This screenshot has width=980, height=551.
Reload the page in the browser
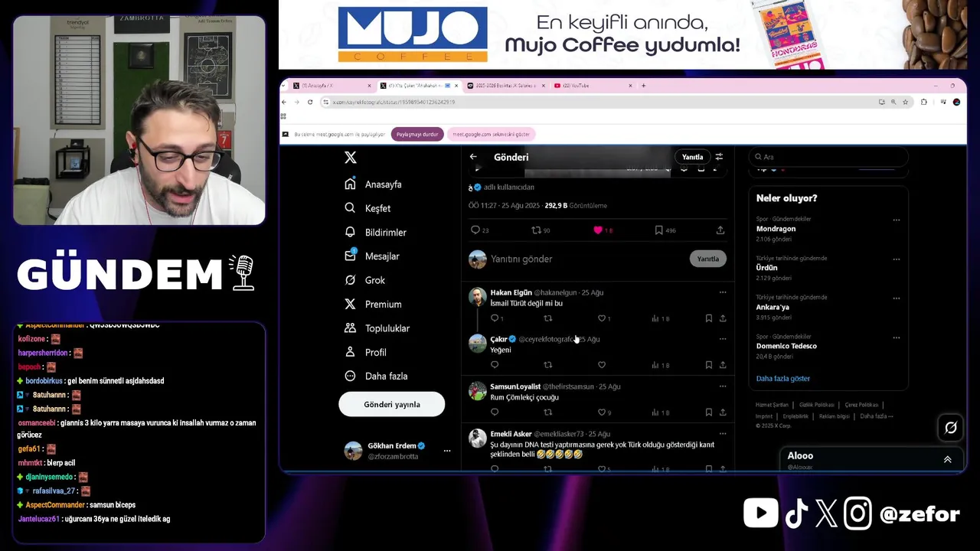pyautogui.click(x=310, y=102)
